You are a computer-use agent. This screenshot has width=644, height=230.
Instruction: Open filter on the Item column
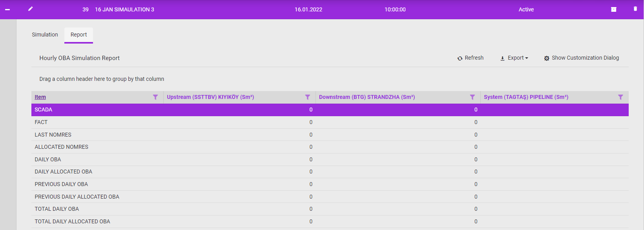[155, 97]
